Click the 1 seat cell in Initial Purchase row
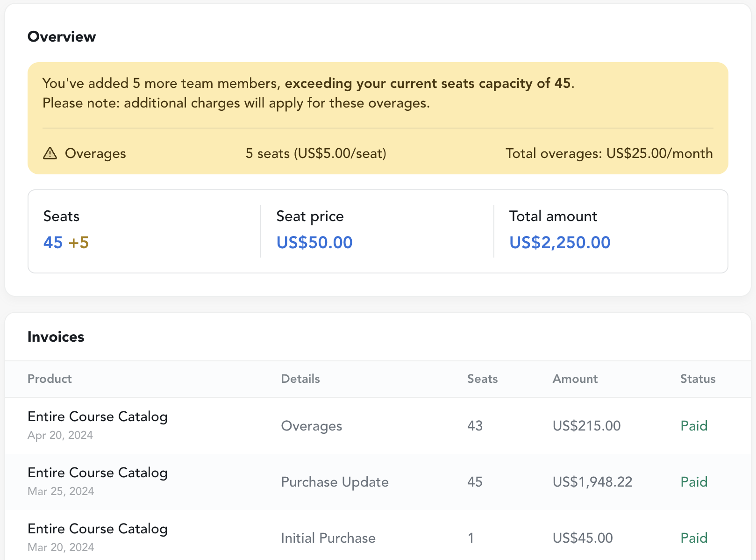This screenshot has height=560, width=756. tap(471, 538)
